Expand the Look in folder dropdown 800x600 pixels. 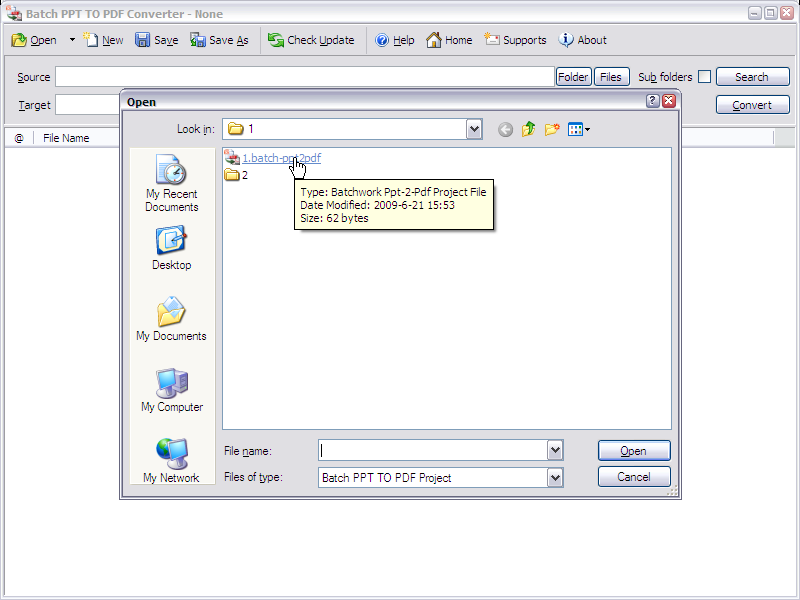[474, 129]
